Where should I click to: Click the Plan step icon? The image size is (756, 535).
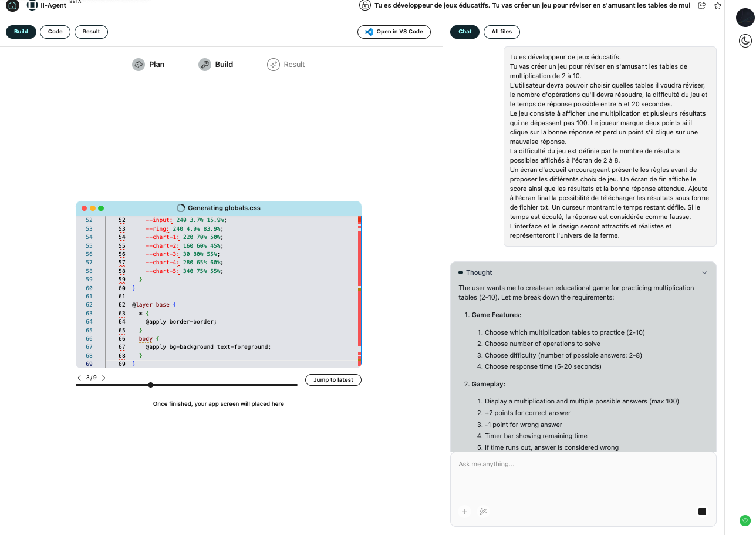(139, 65)
